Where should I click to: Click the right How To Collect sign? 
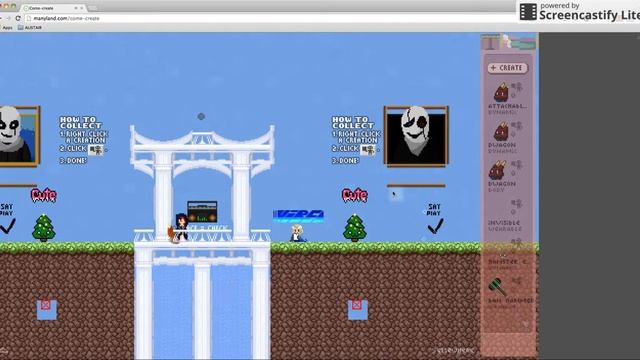(x=356, y=140)
